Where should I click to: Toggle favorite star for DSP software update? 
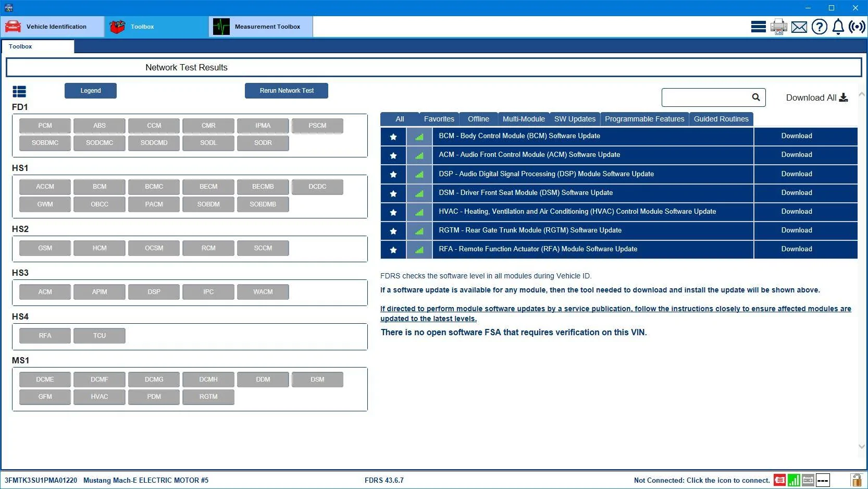pos(393,174)
